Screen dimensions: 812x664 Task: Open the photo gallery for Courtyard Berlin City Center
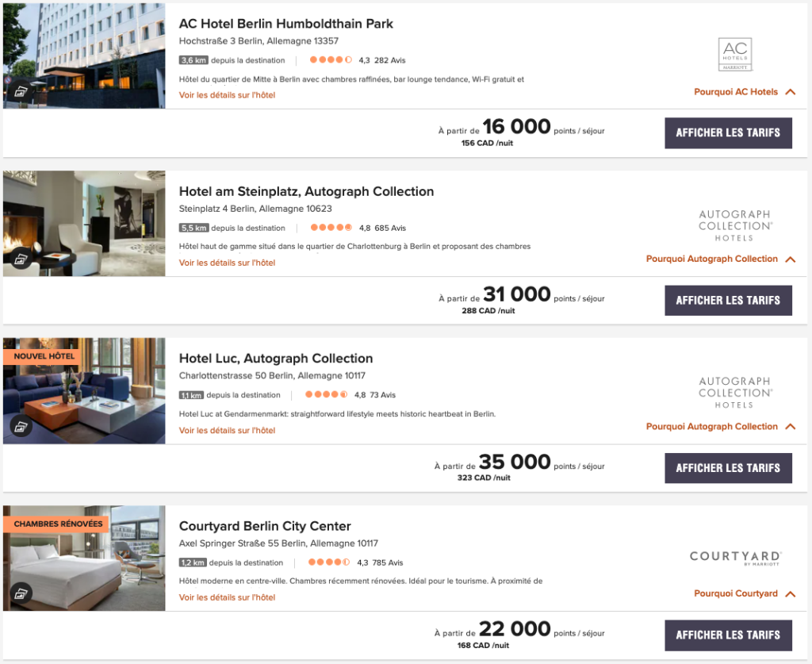[x=21, y=593]
